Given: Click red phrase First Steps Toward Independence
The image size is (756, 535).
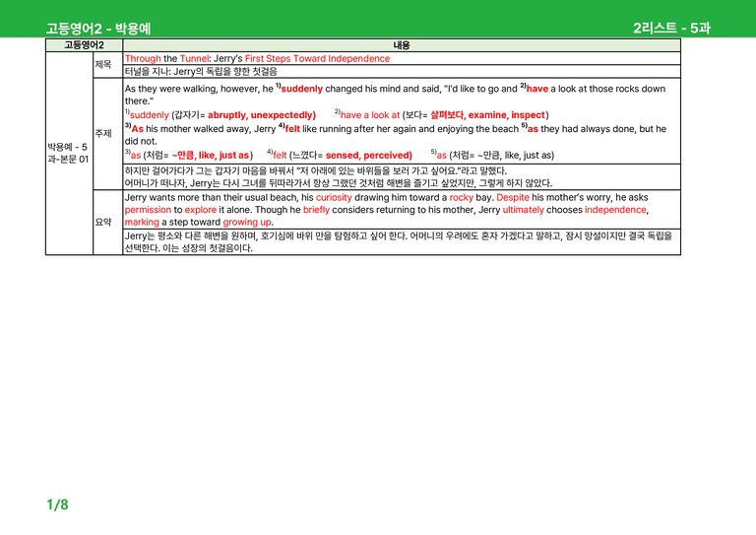Looking at the screenshot, I should (x=317, y=59).
